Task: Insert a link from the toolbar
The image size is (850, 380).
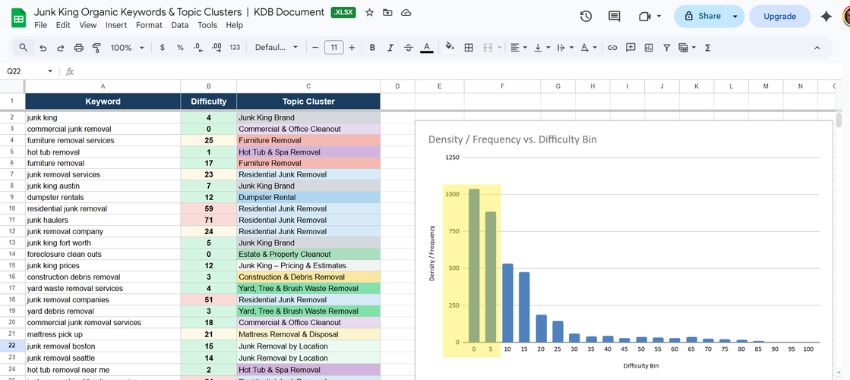Action: point(612,48)
